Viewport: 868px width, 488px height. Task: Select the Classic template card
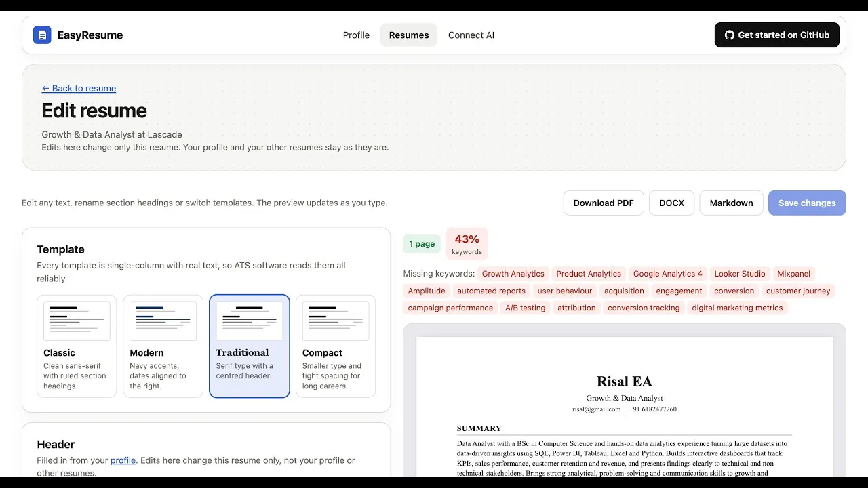pyautogui.click(x=77, y=346)
